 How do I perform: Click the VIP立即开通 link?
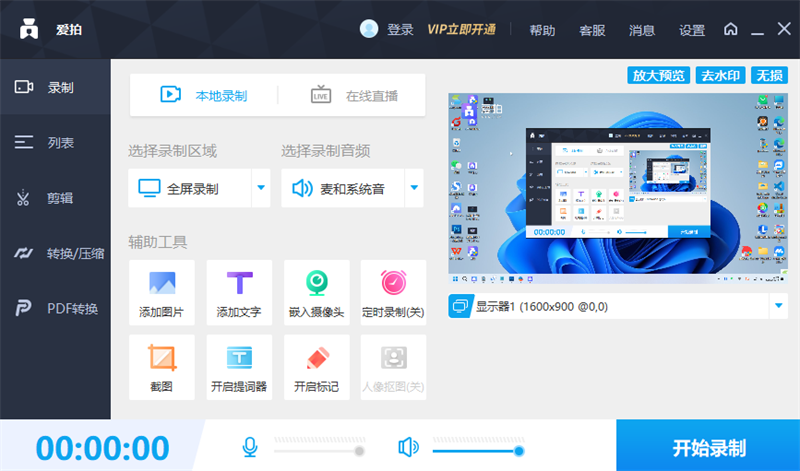point(462,30)
